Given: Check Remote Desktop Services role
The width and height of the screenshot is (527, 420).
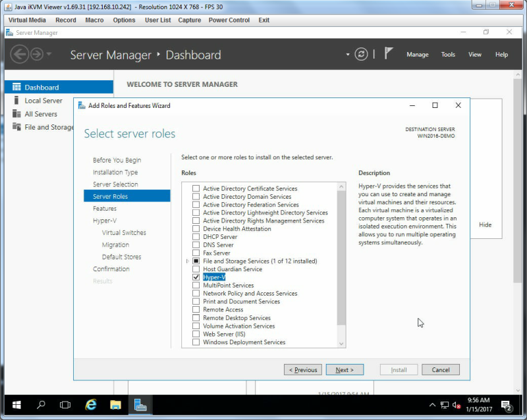Looking at the screenshot, I should tap(196, 317).
